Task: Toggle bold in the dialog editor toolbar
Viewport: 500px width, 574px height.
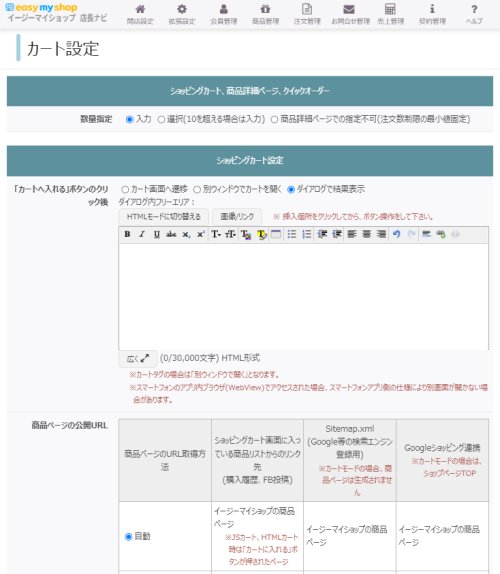Action: [x=127, y=234]
